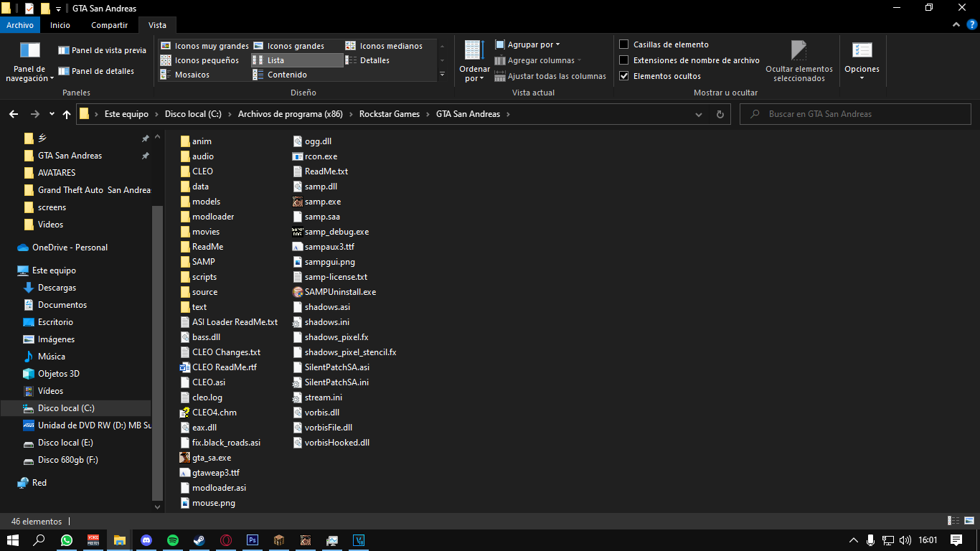980x551 pixels.
Task: Select the samp_debug.exe icon
Action: tap(298, 232)
